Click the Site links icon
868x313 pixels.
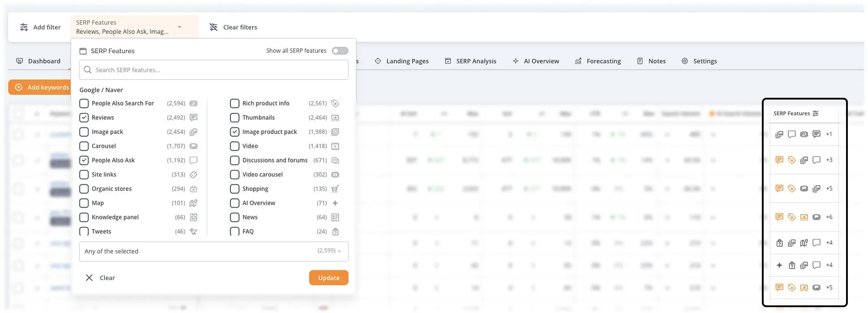pos(193,174)
